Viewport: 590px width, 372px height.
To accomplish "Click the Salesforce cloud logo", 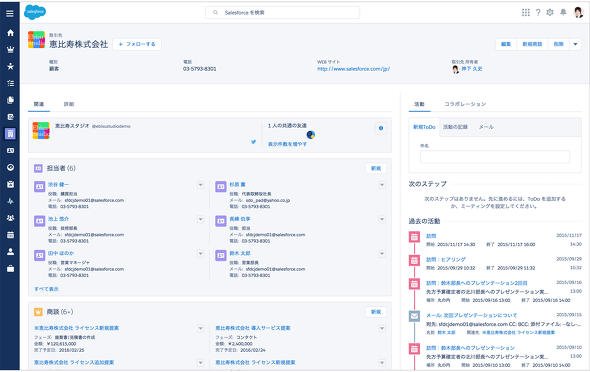I will (35, 12).
